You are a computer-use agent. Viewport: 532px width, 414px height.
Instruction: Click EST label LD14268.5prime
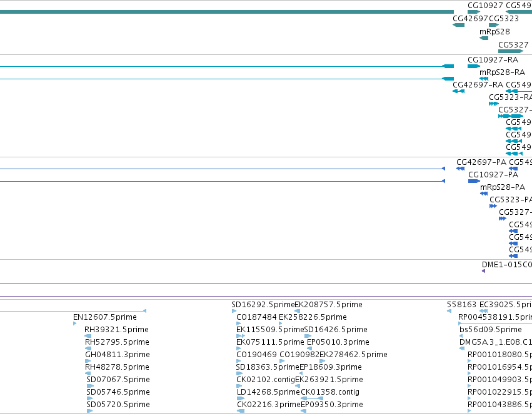tap(268, 392)
